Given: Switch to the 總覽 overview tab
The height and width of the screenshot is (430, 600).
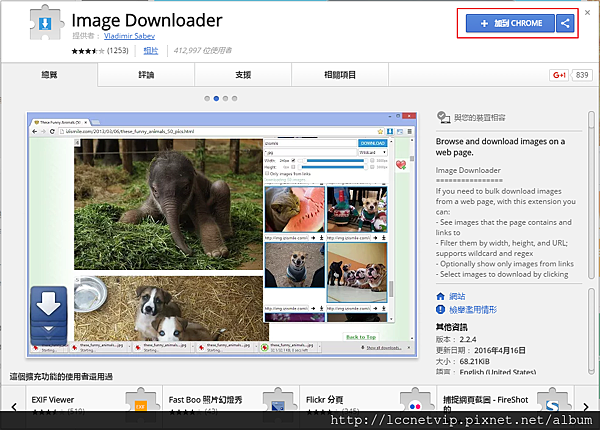Looking at the screenshot, I should 49,75.
